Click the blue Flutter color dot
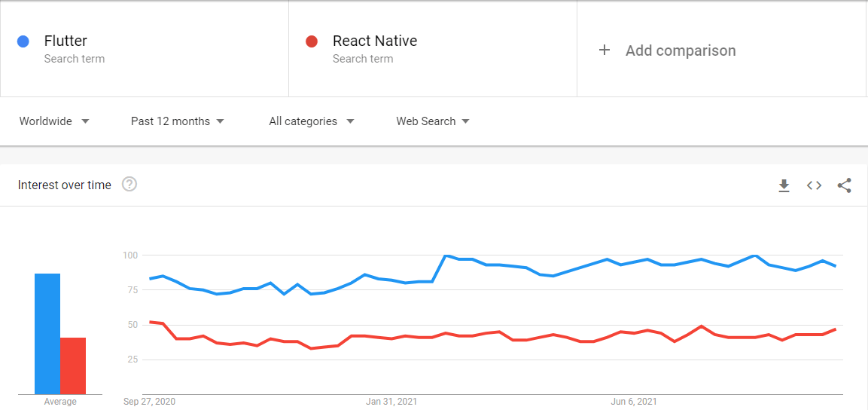 coord(23,41)
